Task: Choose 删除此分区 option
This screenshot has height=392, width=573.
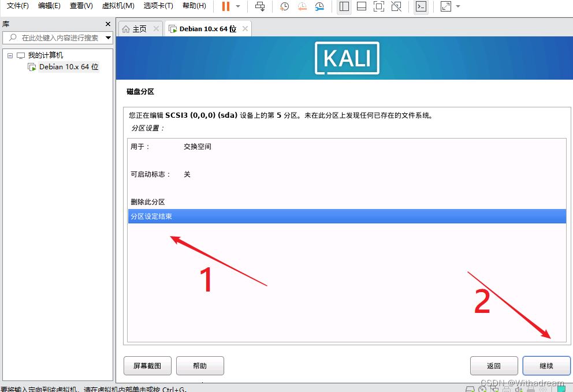Action: [x=347, y=202]
